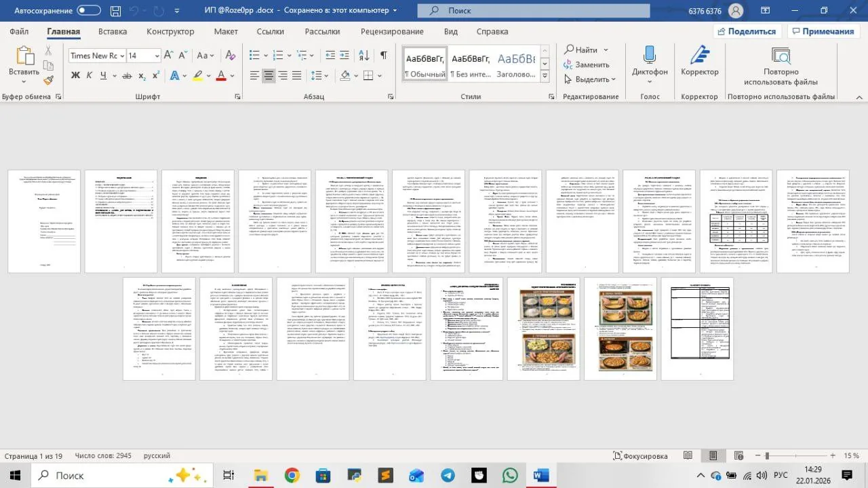Screen dimensions: 868x488
Task: Switch to Print Layout view button
Action: 712,456
